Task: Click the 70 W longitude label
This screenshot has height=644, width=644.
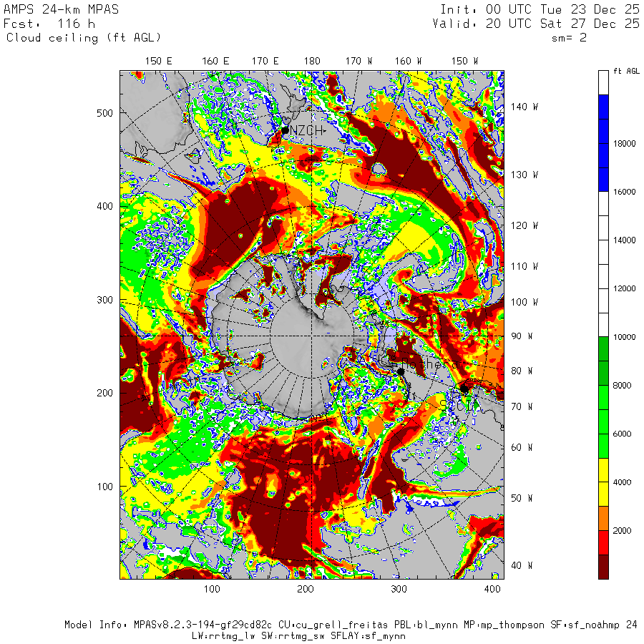Action: 522,406
